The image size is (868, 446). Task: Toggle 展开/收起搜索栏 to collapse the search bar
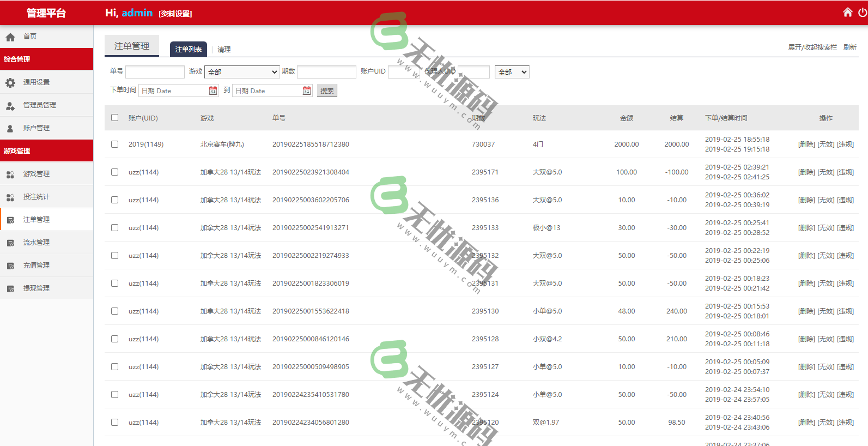click(812, 47)
